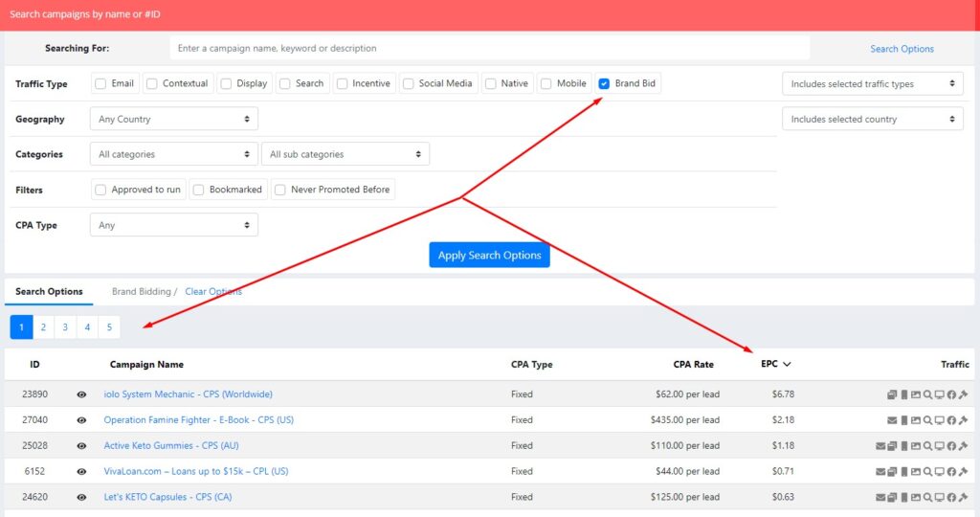The image size is (980, 517).
Task: Click the $435.00 per lead rate cell
Action: click(x=685, y=420)
